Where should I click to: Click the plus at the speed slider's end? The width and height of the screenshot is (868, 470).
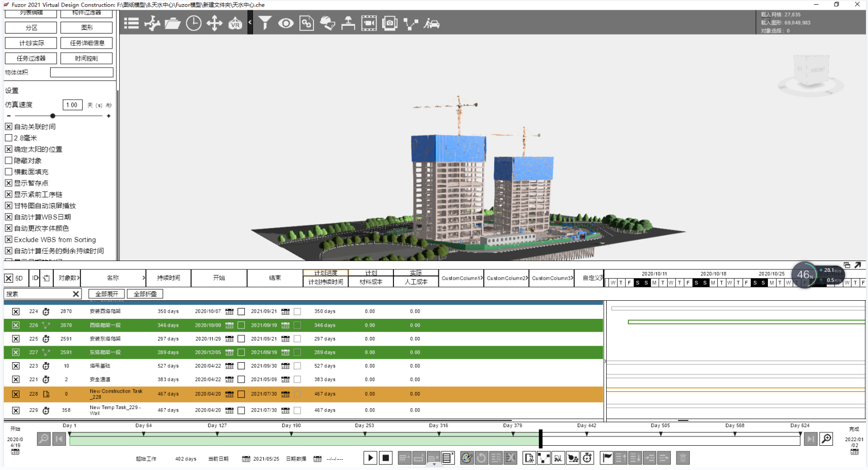click(x=108, y=116)
